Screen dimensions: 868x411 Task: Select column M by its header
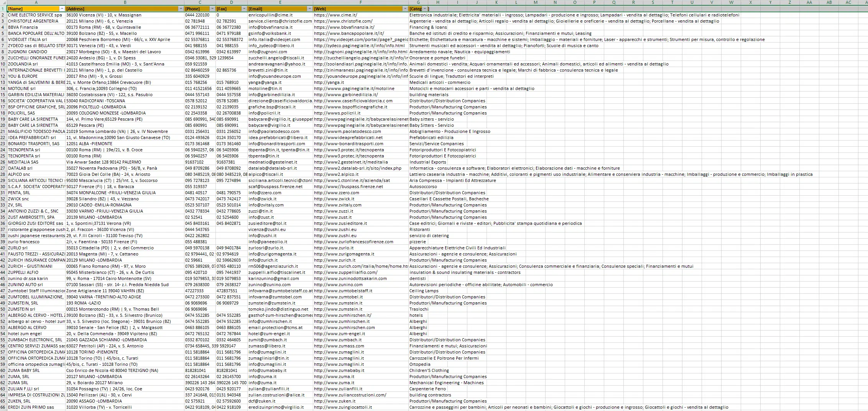tap(536, 2)
